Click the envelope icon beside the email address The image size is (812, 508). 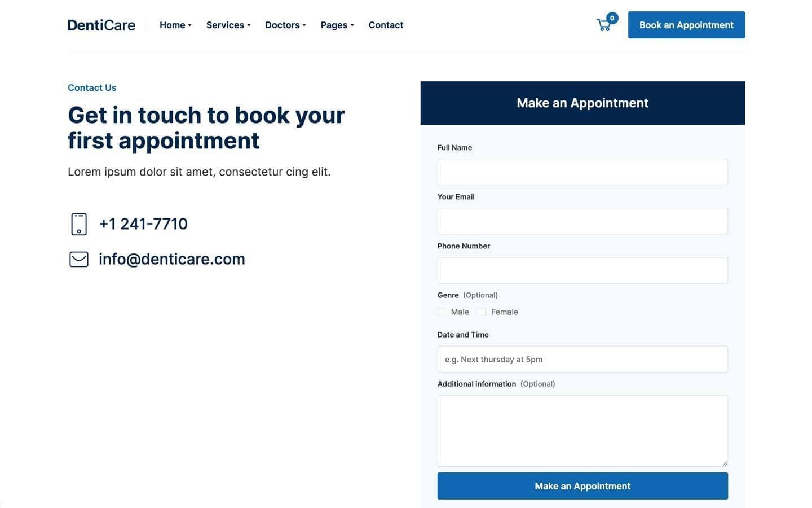[x=79, y=259]
